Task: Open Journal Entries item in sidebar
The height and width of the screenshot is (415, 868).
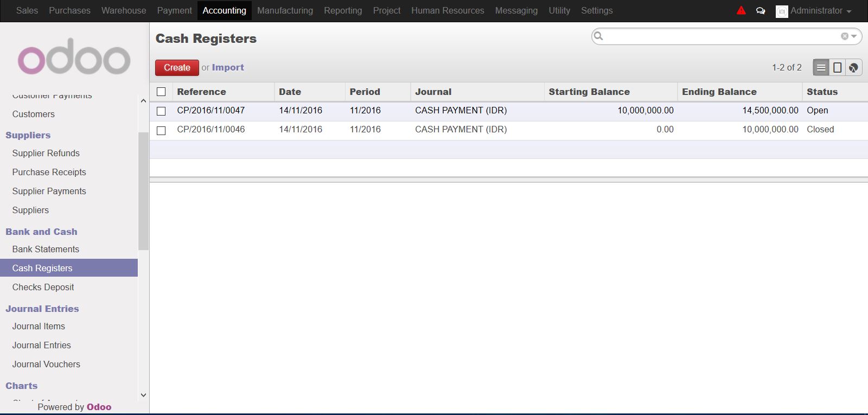Action: pyautogui.click(x=42, y=345)
